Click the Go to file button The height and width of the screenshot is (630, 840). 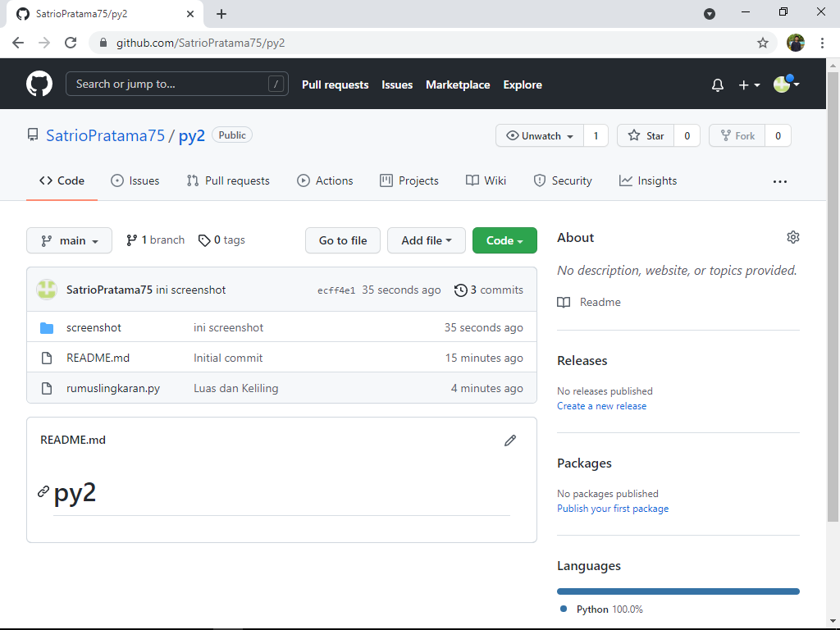343,240
